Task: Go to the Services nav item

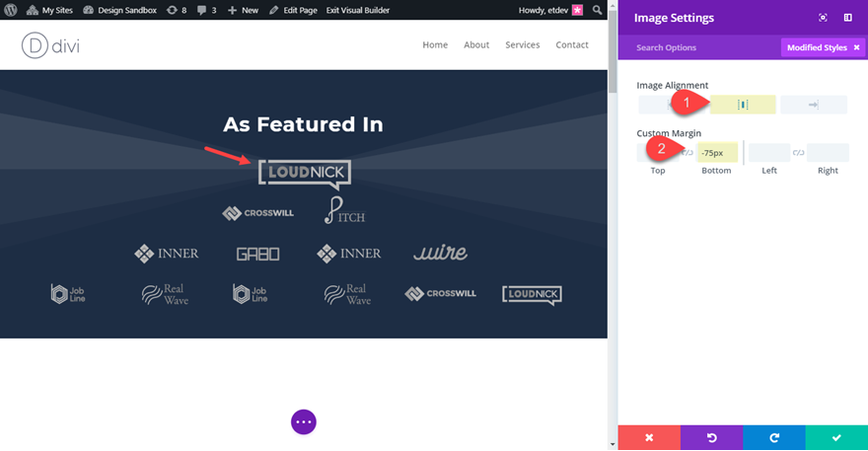Action: pos(522,44)
